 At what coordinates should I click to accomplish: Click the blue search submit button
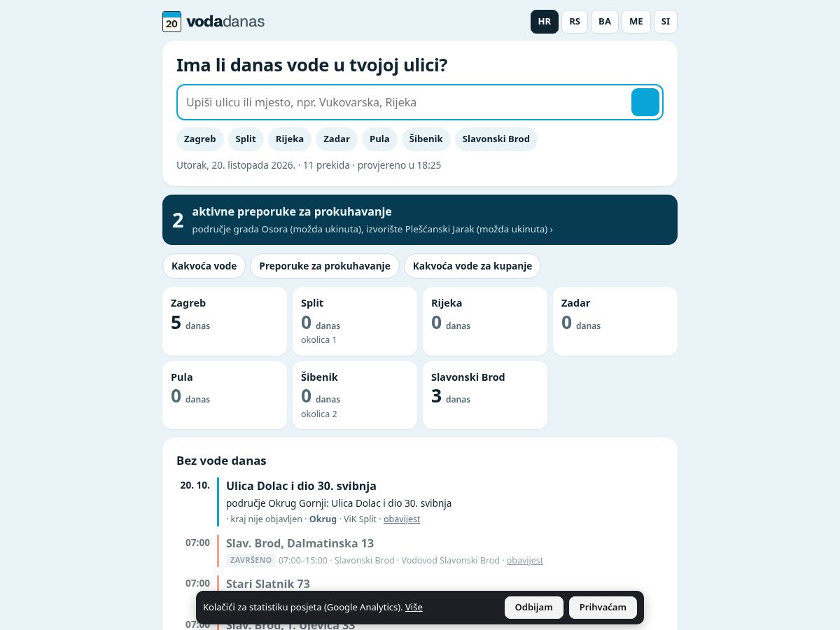[645, 102]
